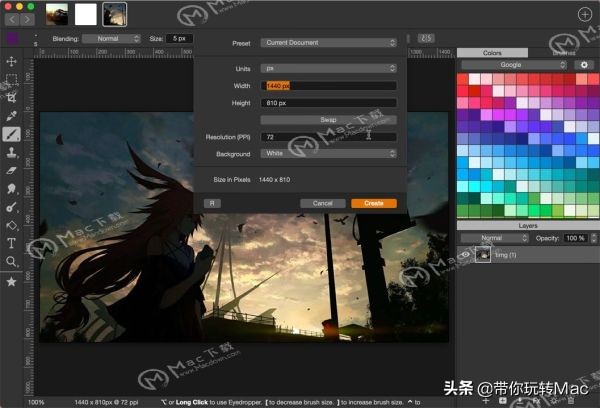Image resolution: width=600 pixels, height=408 pixels.
Task: Select the Eyedropper tool
Action: 11,116
